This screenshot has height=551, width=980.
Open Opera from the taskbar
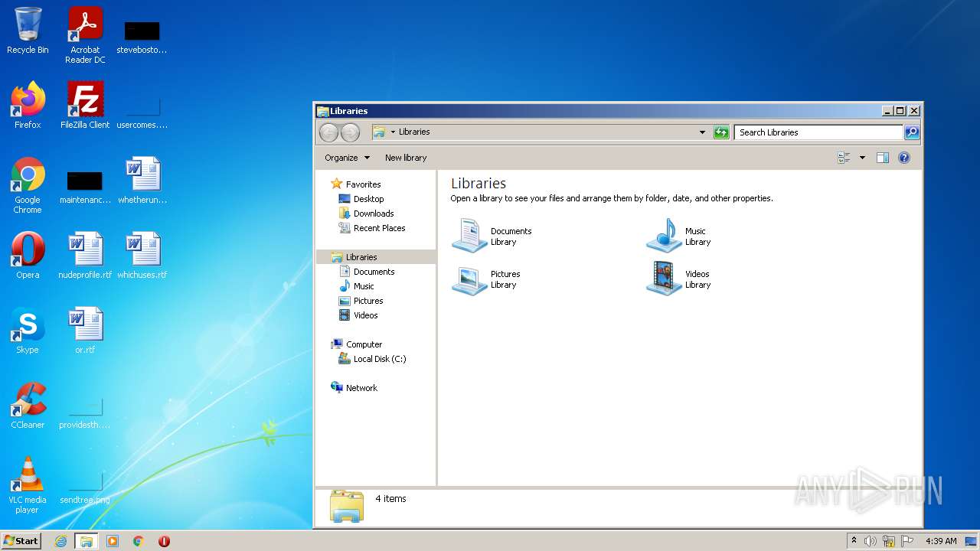click(164, 541)
